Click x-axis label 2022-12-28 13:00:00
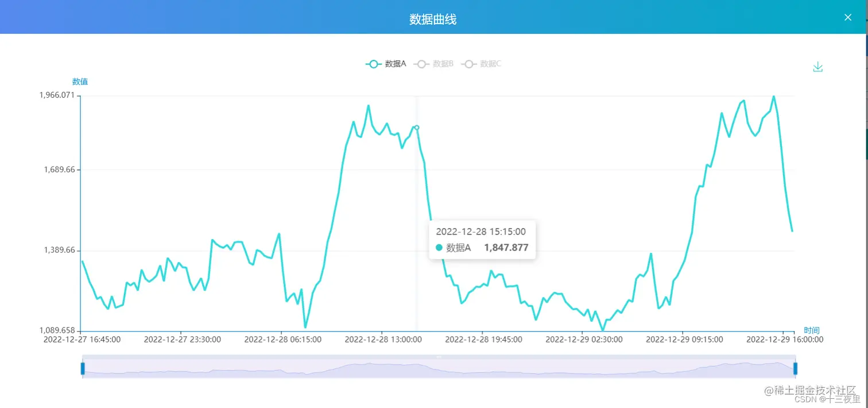868x408 pixels. (x=383, y=340)
